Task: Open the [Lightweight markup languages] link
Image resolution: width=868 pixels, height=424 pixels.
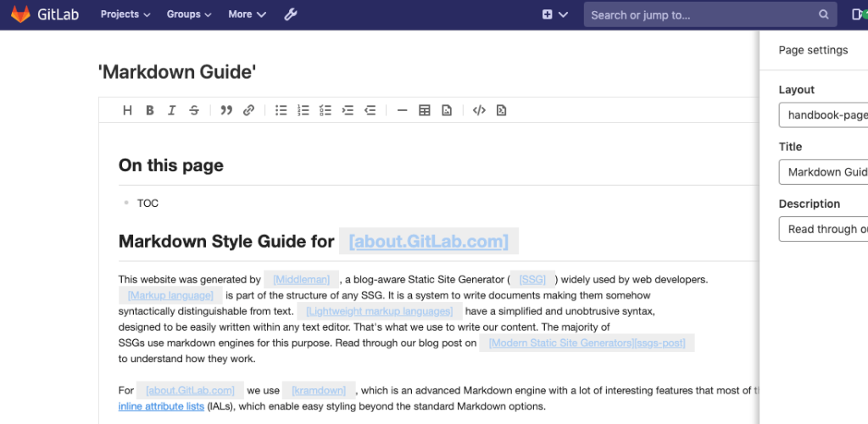Action: tap(380, 311)
